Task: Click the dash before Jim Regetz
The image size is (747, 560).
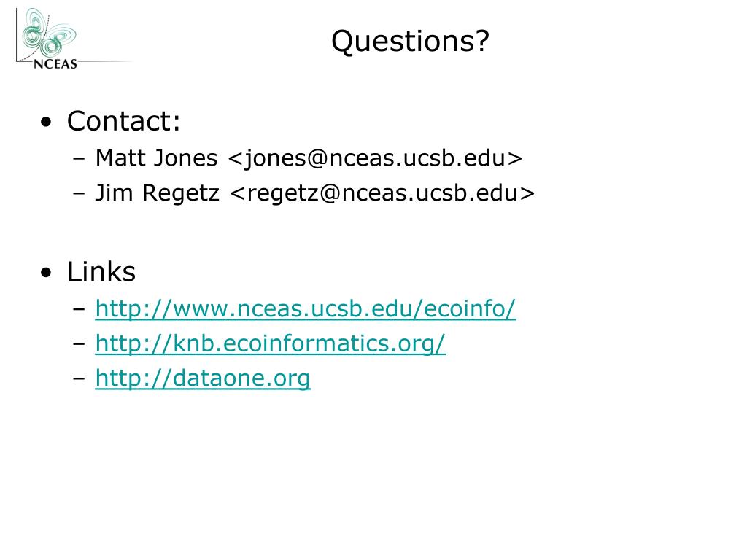Action: [x=79, y=194]
